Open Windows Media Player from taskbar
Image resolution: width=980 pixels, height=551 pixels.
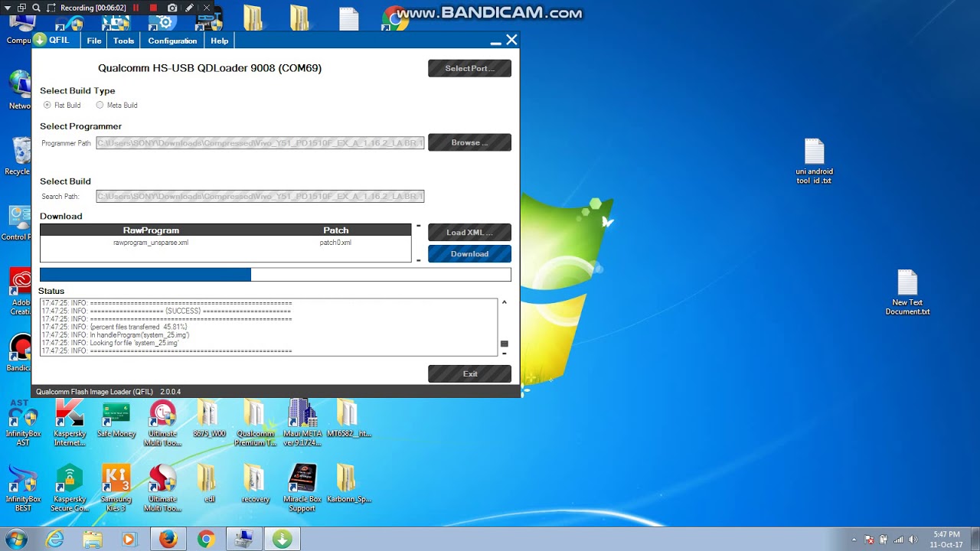click(x=129, y=540)
